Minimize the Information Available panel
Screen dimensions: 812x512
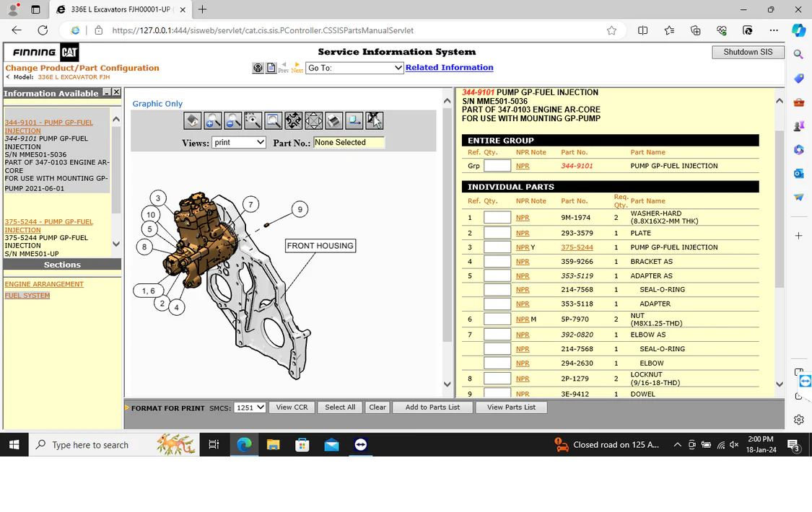point(106,92)
